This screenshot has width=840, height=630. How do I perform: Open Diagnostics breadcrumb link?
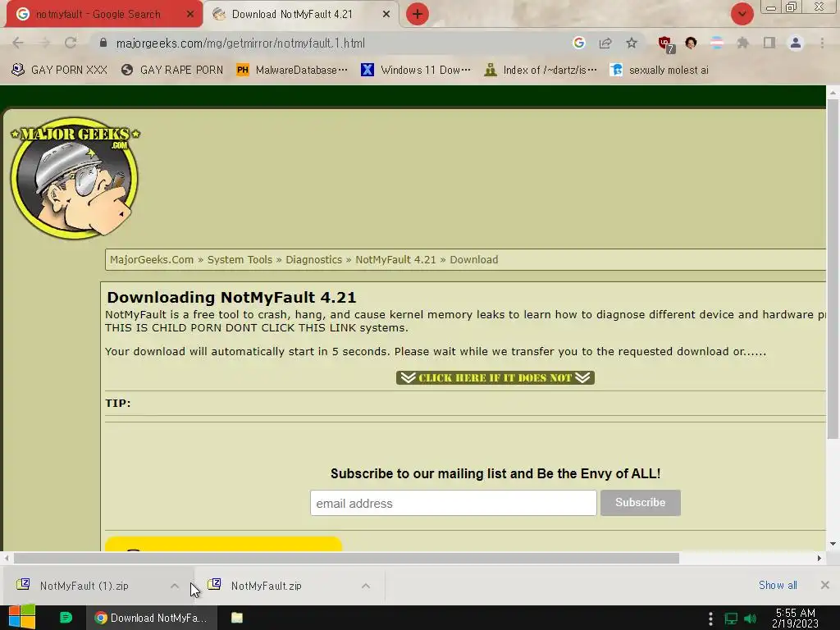[313, 260]
